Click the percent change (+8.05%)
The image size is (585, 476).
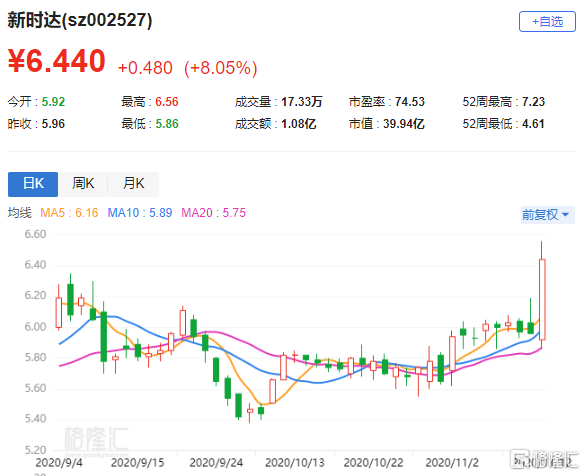tap(220, 68)
